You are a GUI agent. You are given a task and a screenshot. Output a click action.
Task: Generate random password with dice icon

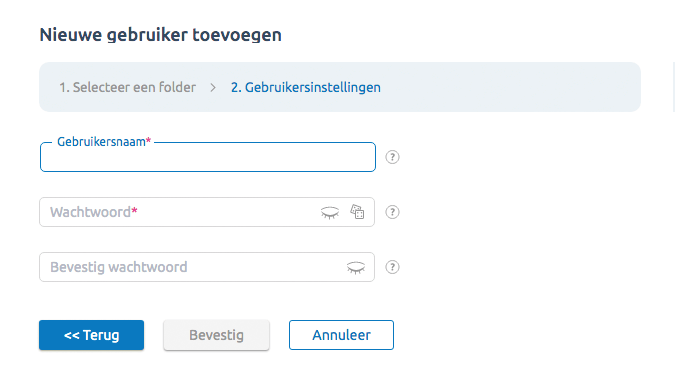pos(357,212)
